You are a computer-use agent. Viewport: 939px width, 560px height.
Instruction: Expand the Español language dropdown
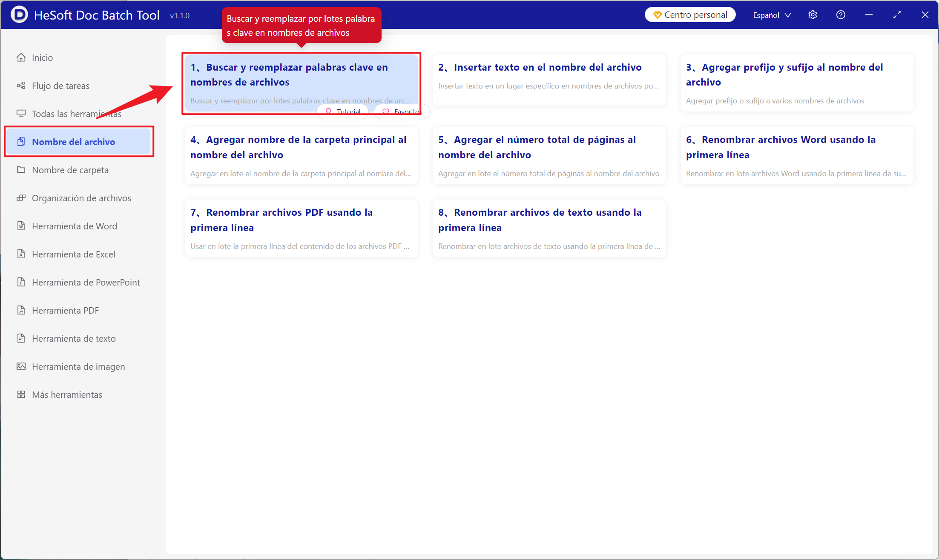[x=772, y=15]
